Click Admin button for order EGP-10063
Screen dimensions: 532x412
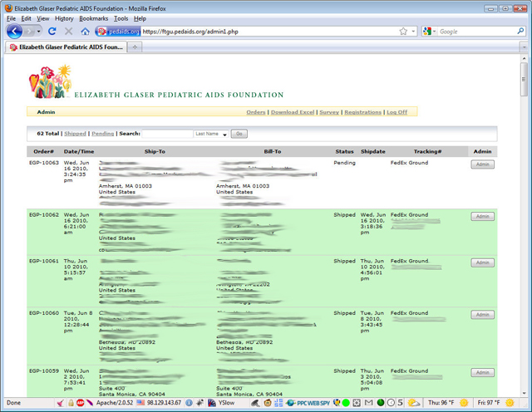tap(482, 164)
